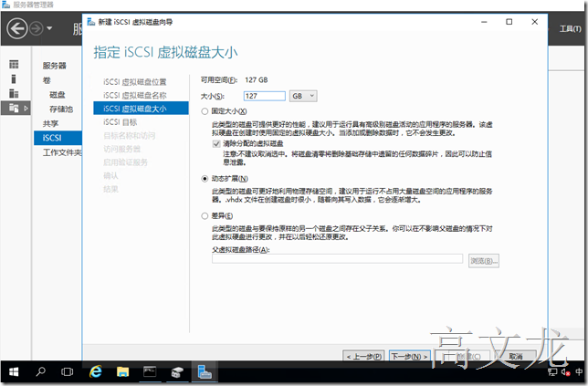Select file and storage services sidebar icon
This screenshot has height=386, width=588.
[x=14, y=108]
